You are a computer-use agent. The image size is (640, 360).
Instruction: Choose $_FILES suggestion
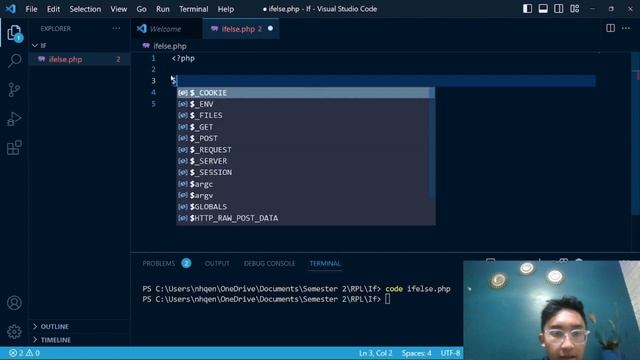(x=303, y=116)
